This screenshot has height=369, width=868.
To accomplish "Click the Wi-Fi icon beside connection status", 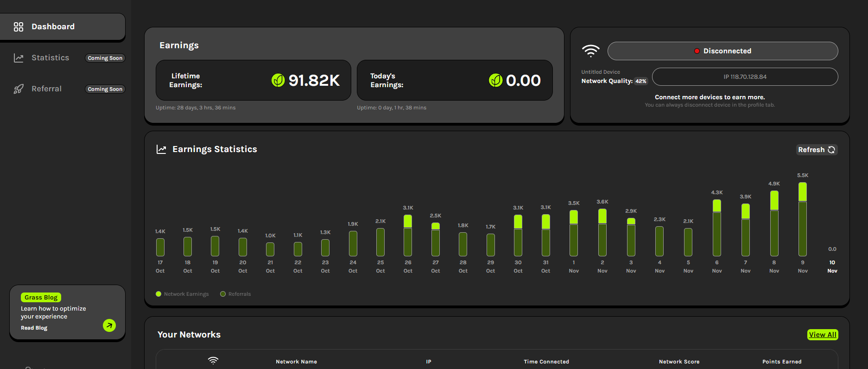I will pyautogui.click(x=590, y=51).
